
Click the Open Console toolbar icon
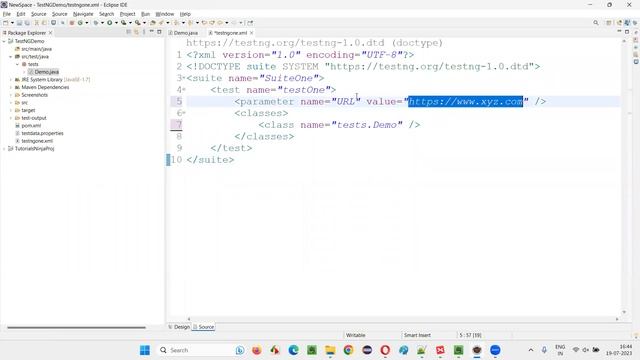[x=53, y=23]
